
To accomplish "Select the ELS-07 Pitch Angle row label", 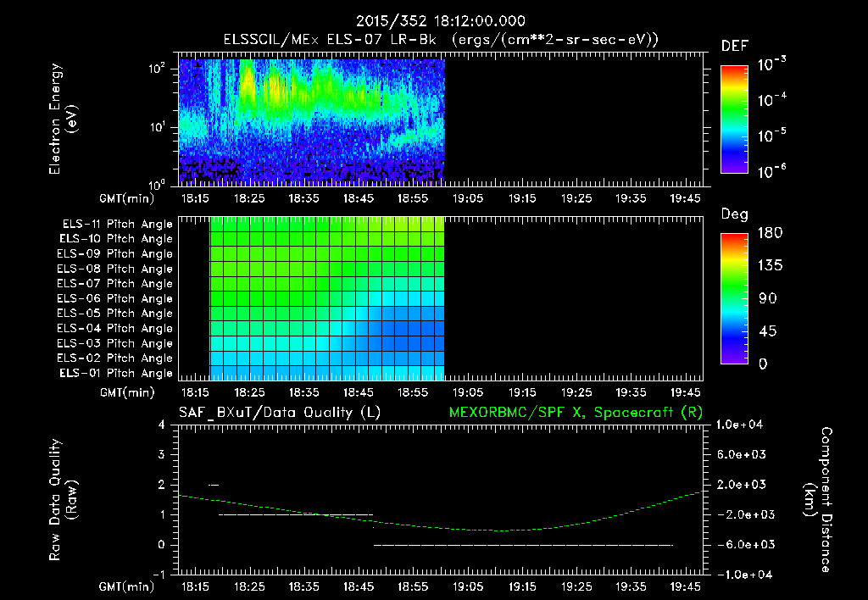I will tap(115, 283).
